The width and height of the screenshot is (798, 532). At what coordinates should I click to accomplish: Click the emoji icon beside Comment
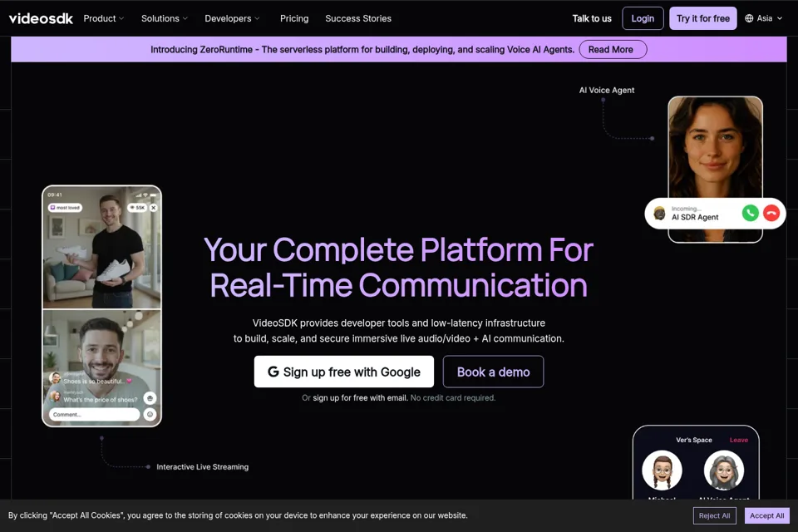(150, 415)
